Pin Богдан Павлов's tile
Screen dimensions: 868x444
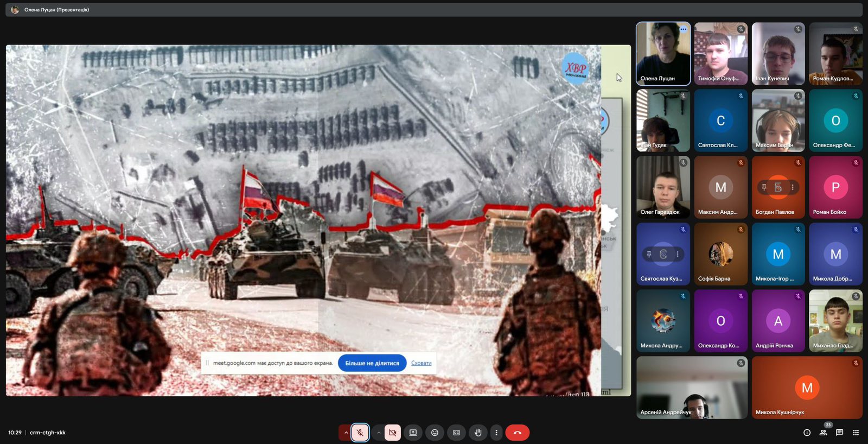764,187
